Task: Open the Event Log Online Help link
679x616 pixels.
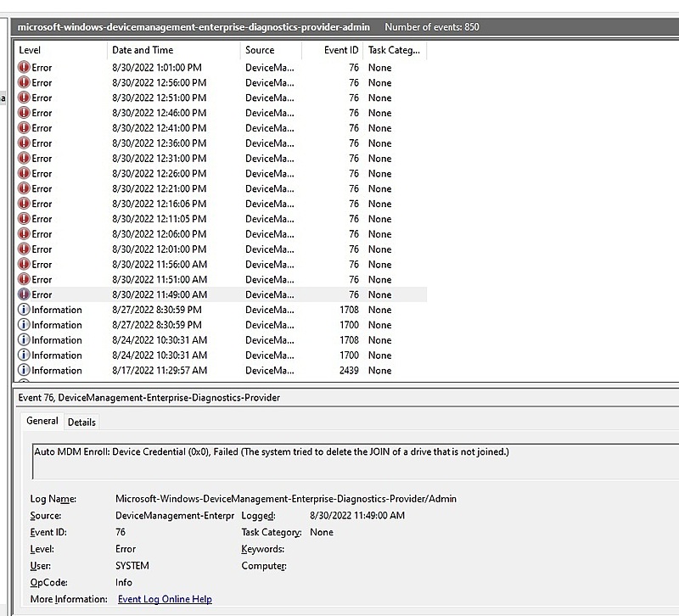Action: coord(165,599)
